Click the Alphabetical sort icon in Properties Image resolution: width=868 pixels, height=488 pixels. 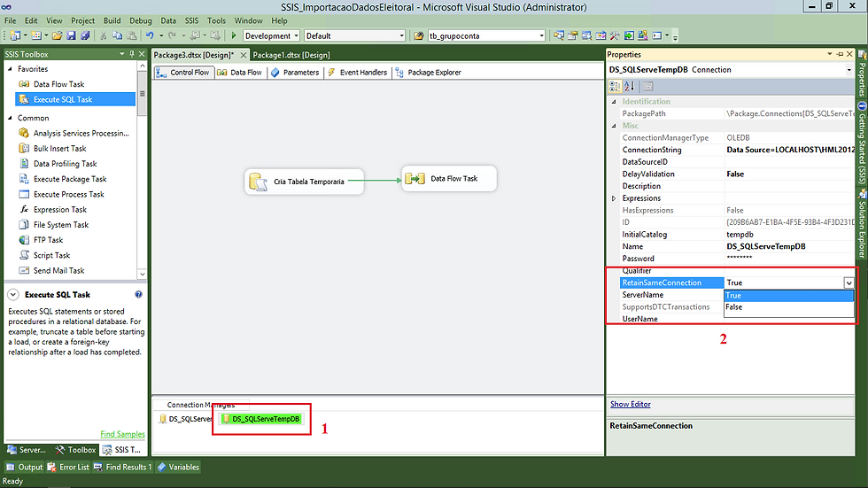tap(630, 86)
